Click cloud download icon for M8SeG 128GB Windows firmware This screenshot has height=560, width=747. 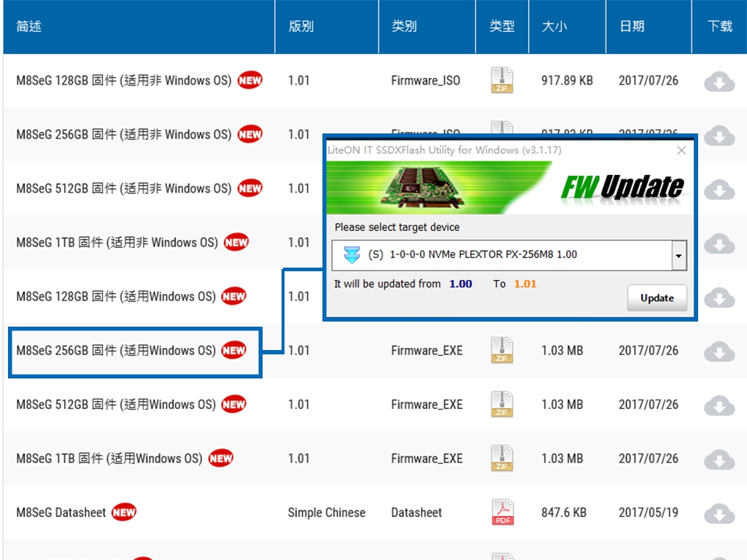[719, 297]
